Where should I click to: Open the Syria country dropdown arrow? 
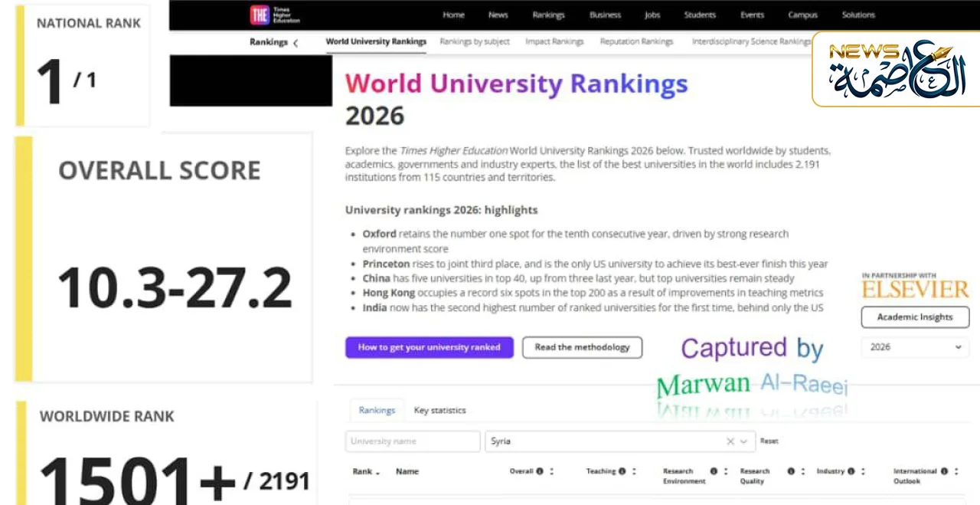tap(743, 441)
